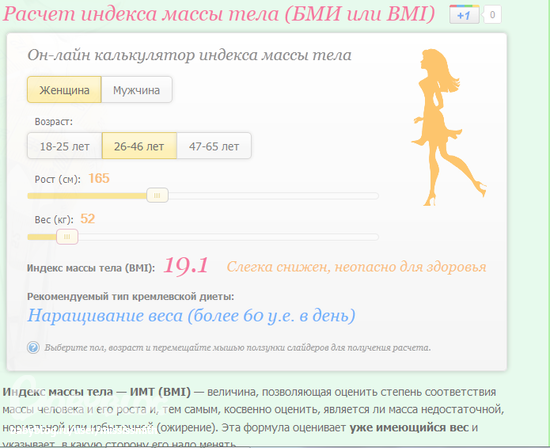The image size is (550, 448).
Task: Click the height value 165
Action: point(99,178)
